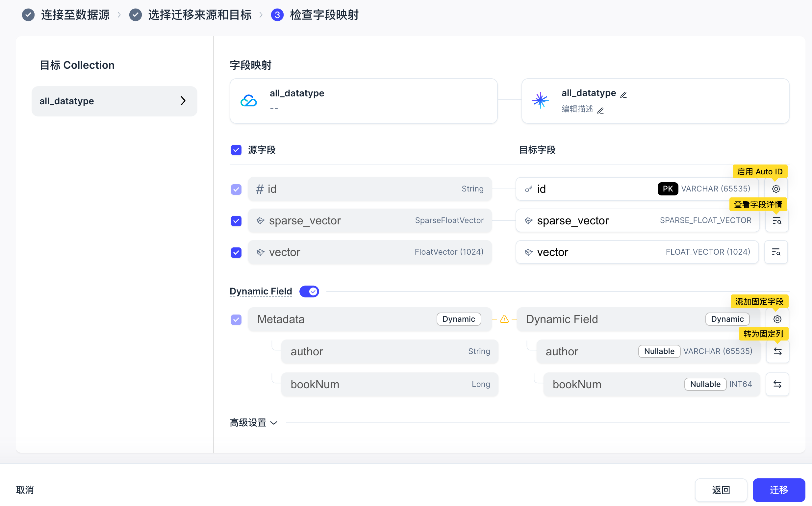Image resolution: width=812 pixels, height=506 pixels.
Task: Click the 迁移 button
Action: (779, 490)
